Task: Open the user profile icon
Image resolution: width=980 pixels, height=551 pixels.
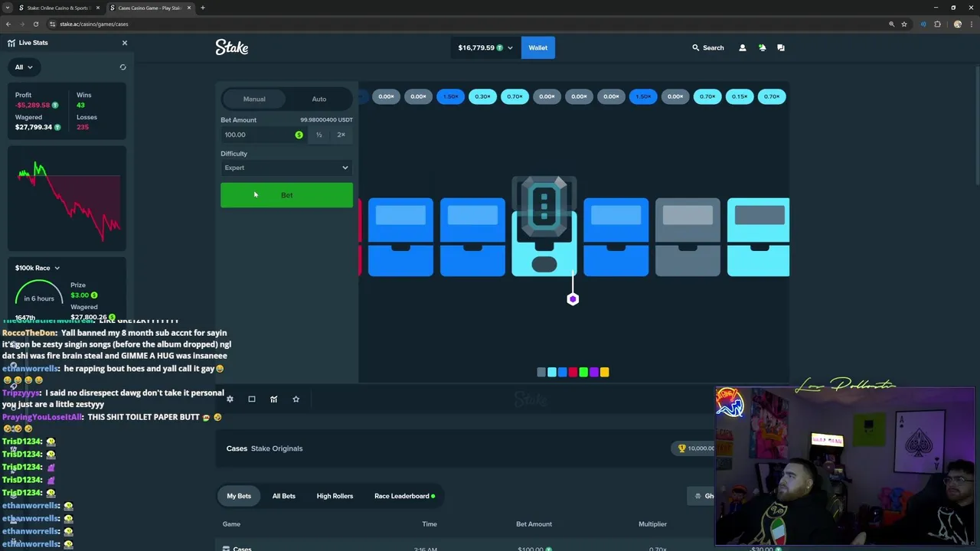Action: [742, 47]
